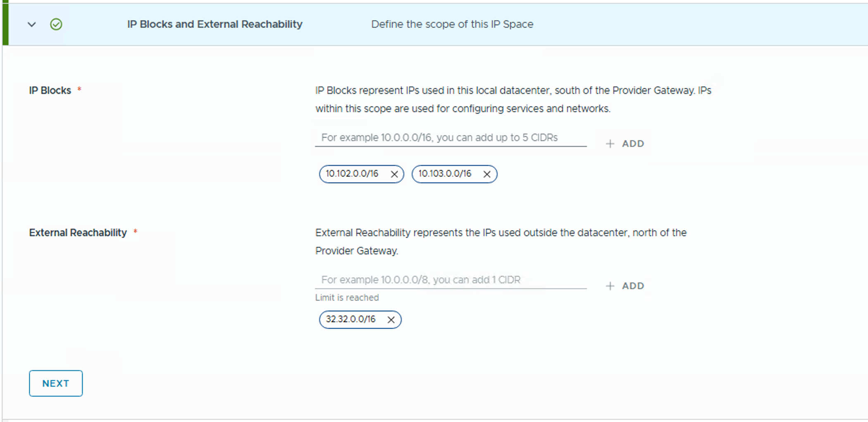
Task: Remove the 10.103.0.0/16 IP block
Action: pos(487,174)
